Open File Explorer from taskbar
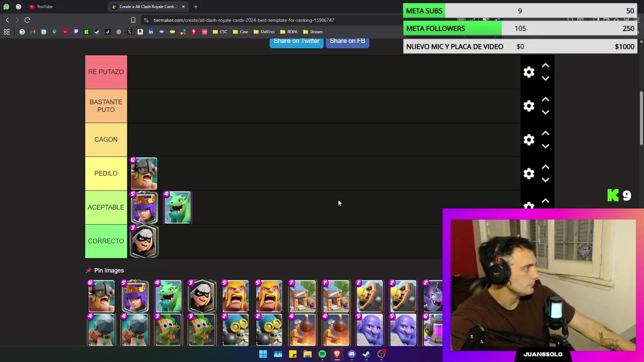The image size is (644, 362). [x=307, y=354]
